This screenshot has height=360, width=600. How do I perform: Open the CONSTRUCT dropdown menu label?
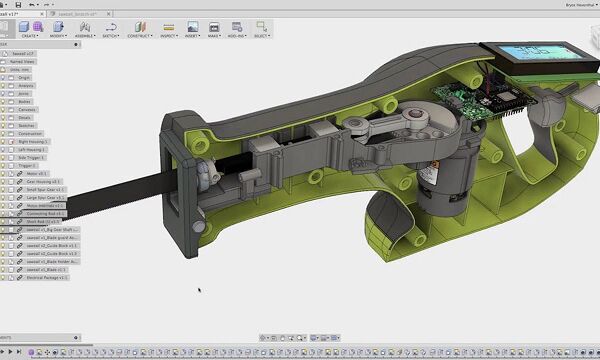[140, 36]
